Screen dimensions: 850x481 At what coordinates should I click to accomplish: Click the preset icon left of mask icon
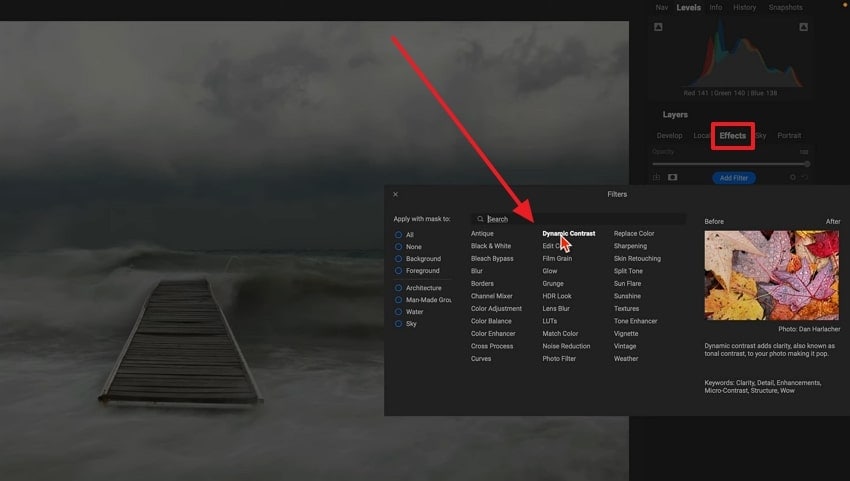click(656, 177)
